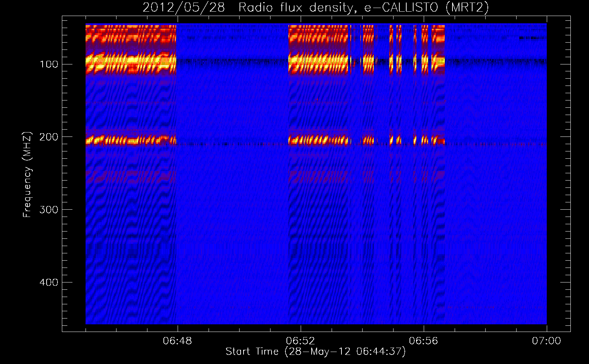Image resolution: width=589 pixels, height=364 pixels.
Task: Click the 06:56 time tick label
Action: pyautogui.click(x=423, y=341)
